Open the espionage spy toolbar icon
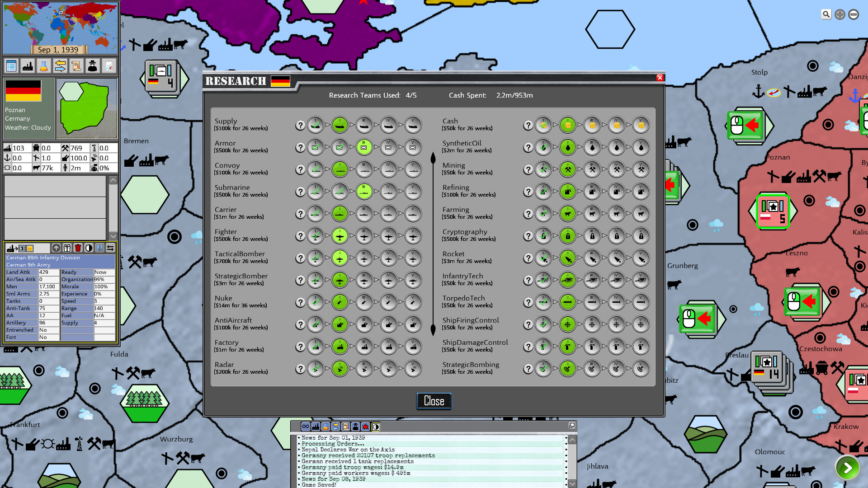 tap(93, 66)
